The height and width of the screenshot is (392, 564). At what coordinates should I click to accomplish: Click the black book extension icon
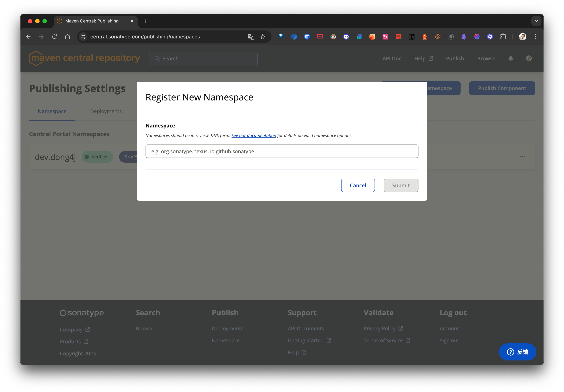click(x=411, y=37)
